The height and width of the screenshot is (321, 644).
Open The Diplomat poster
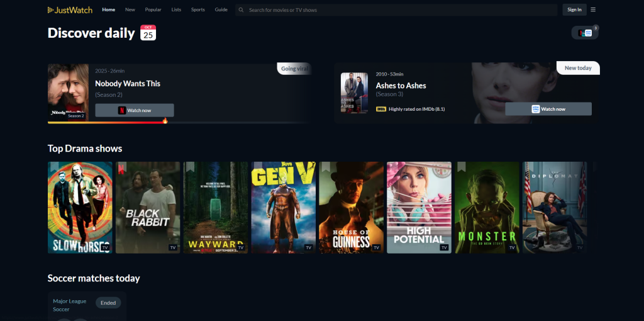pyautogui.click(x=555, y=208)
